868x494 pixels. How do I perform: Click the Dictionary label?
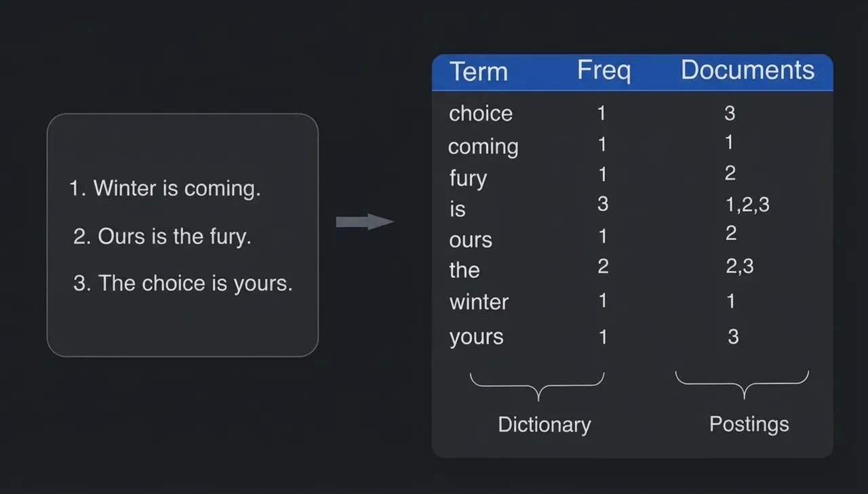[x=544, y=425]
